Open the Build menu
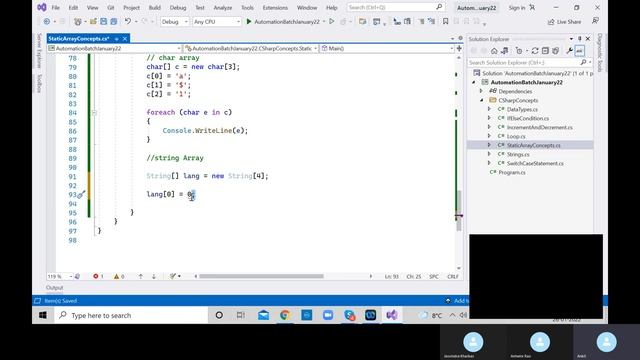 (x=155, y=8)
